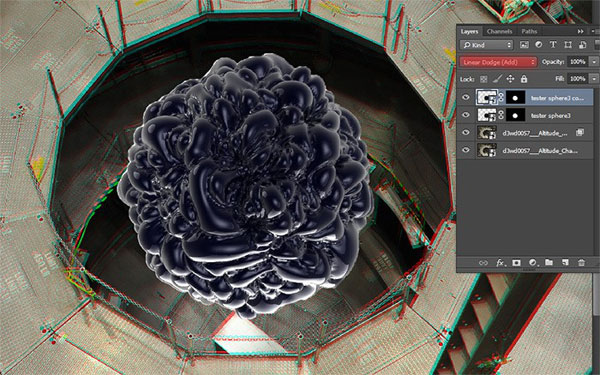The height and width of the screenshot is (375, 600).
Task: Select layer name 'tester sphere3 co...'
Action: pyautogui.click(x=557, y=98)
